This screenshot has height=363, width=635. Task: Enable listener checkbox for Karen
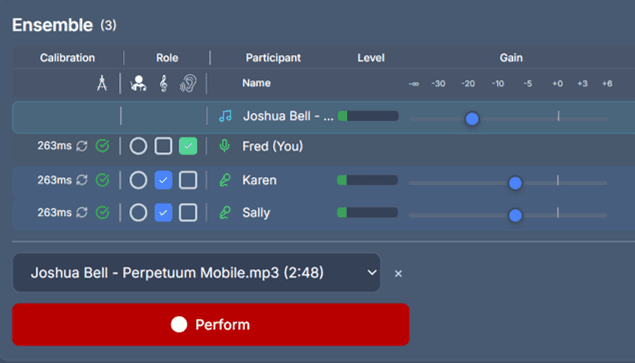[188, 180]
